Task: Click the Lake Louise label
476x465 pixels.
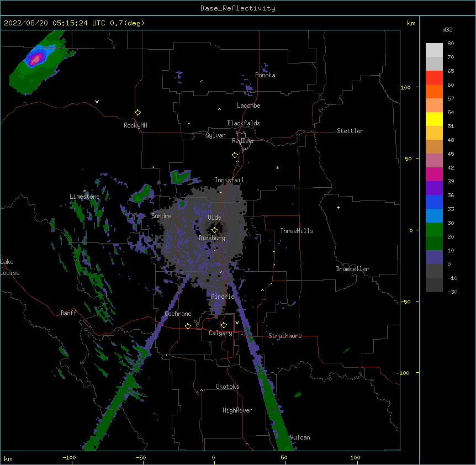Action: (x=10, y=267)
